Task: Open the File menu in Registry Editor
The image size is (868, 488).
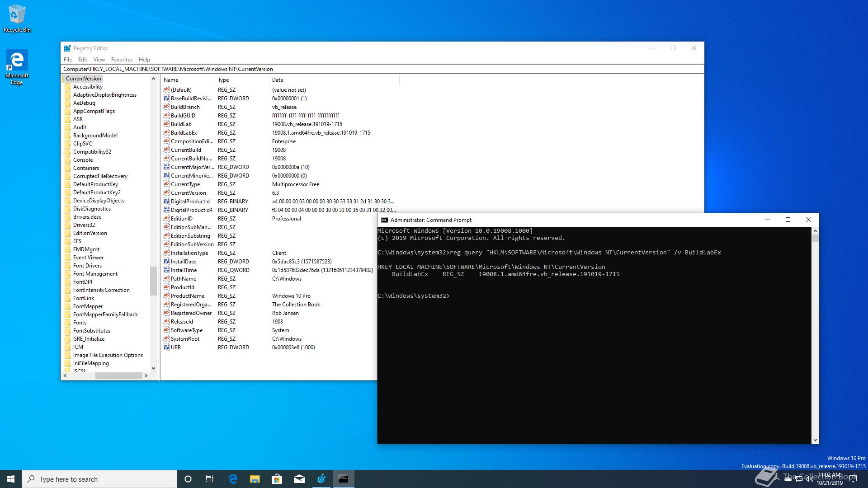Action: point(68,60)
